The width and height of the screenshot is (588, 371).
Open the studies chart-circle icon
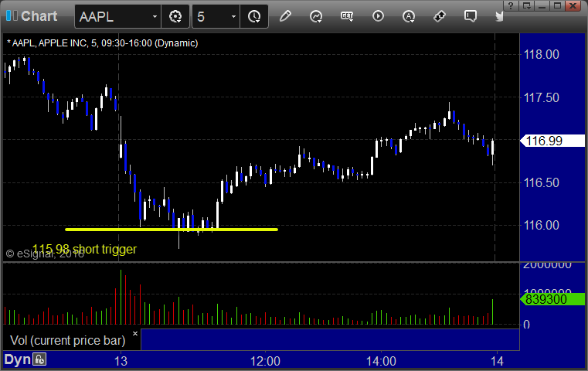tap(316, 16)
